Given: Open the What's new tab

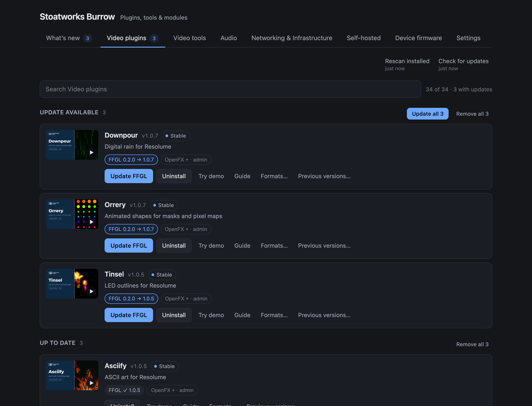Looking at the screenshot, I should click(69, 38).
